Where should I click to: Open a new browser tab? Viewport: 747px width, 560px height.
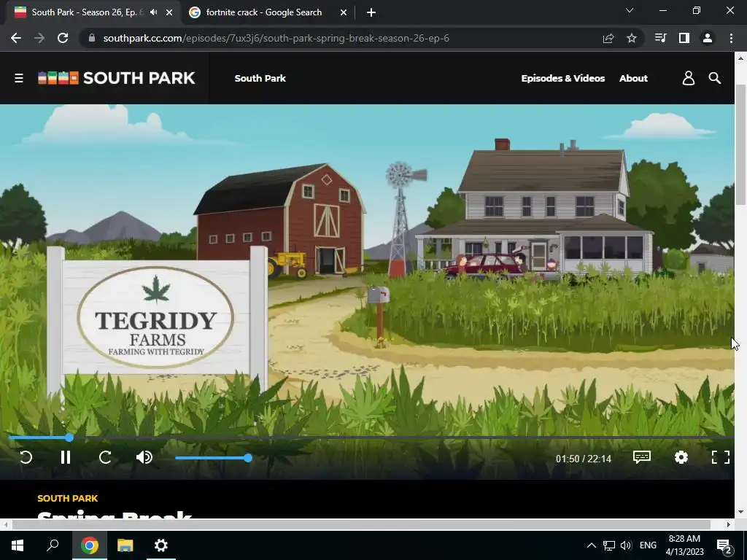[371, 12]
